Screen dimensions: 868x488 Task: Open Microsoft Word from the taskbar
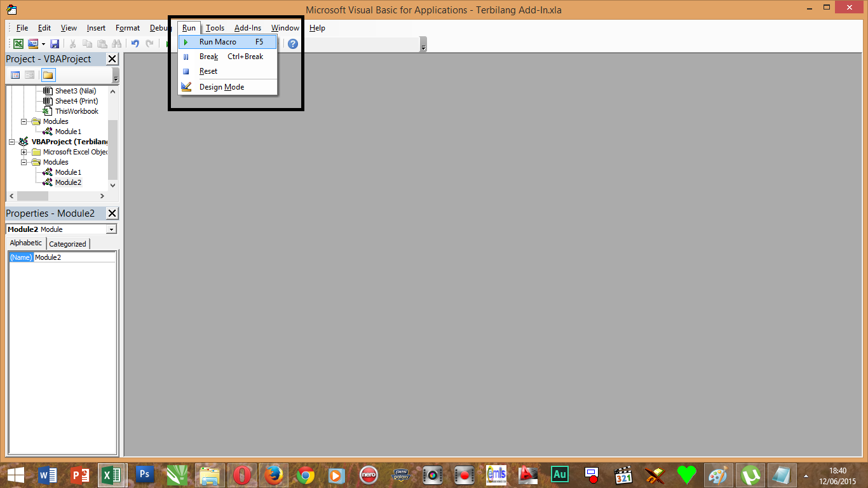pyautogui.click(x=48, y=475)
